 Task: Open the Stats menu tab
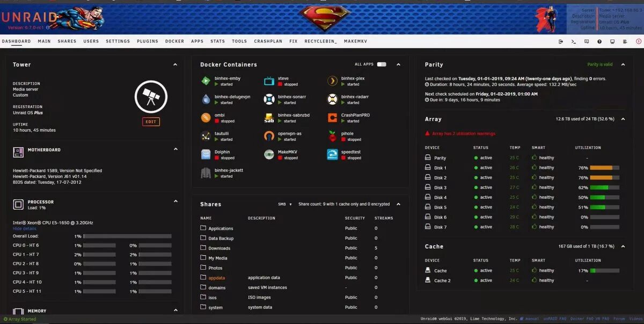(217, 41)
